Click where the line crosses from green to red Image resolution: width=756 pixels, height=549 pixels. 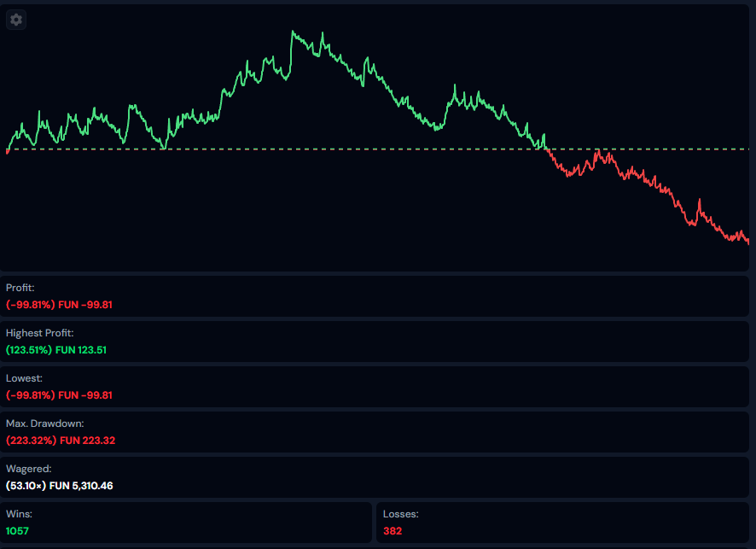click(x=547, y=149)
